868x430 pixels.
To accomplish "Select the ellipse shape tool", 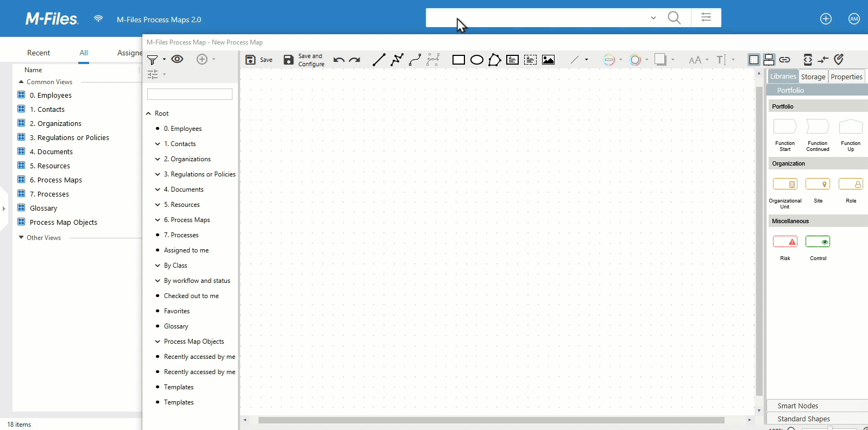I will point(477,60).
